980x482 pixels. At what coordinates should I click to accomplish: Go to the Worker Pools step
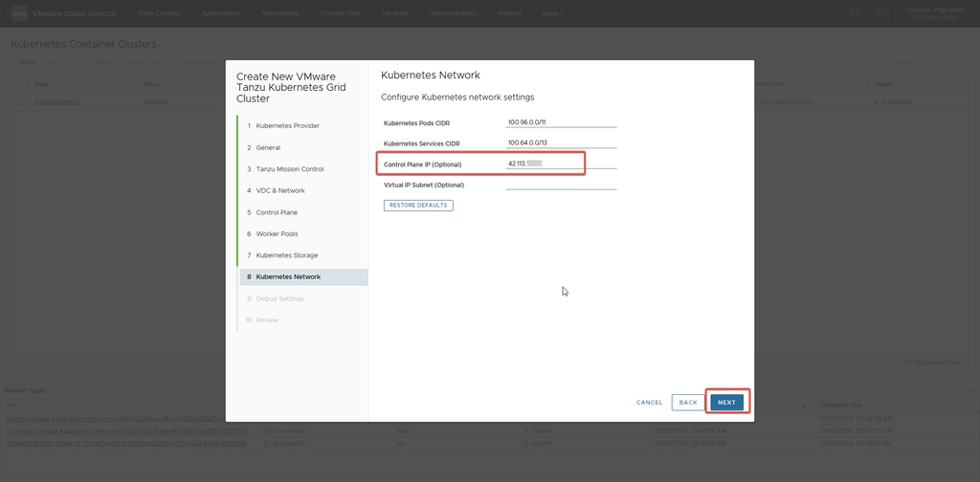pyautogui.click(x=277, y=234)
